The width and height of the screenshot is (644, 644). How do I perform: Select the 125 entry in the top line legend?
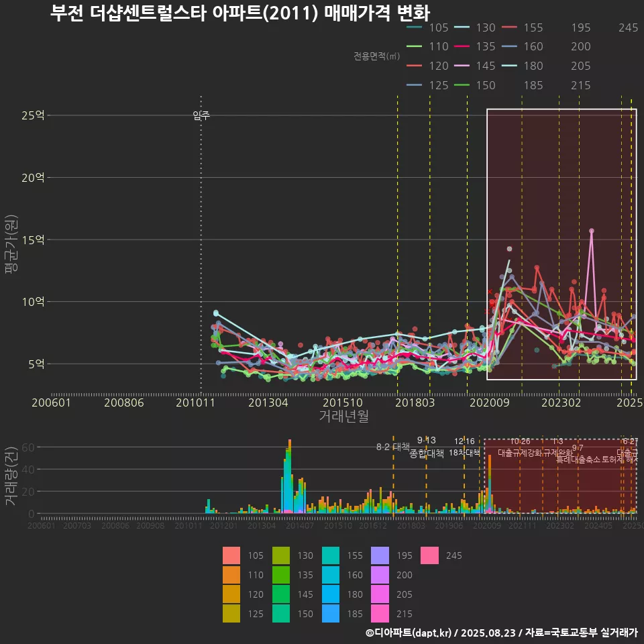point(427,85)
